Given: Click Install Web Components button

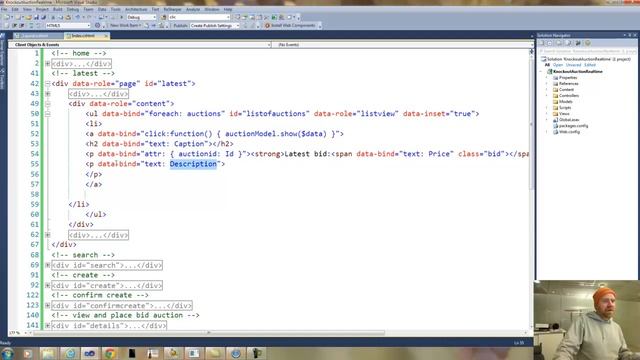Looking at the screenshot, I should click(291, 25).
